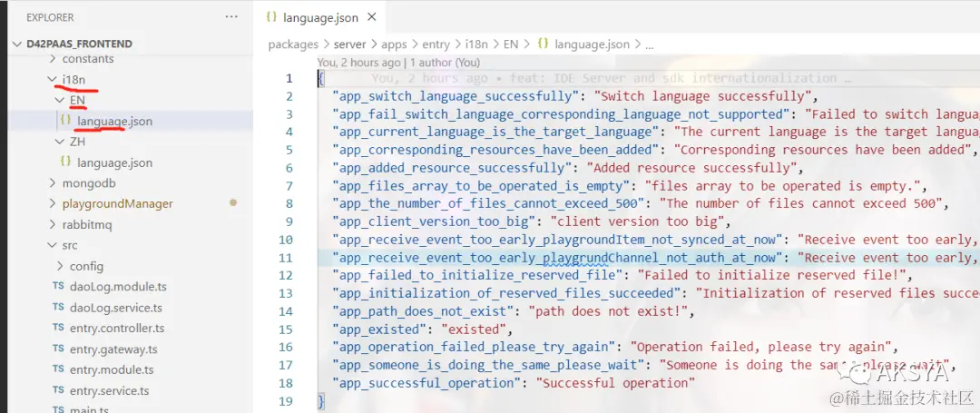This screenshot has height=413, width=980.
Task: Open language.json under the ZH folder
Action: click(115, 162)
